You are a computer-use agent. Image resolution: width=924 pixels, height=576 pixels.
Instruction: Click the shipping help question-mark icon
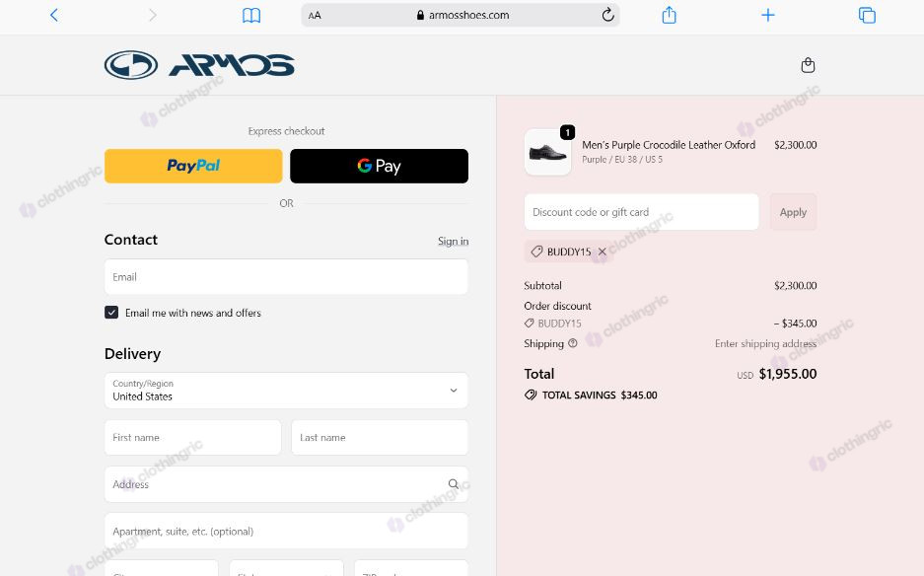pos(573,343)
